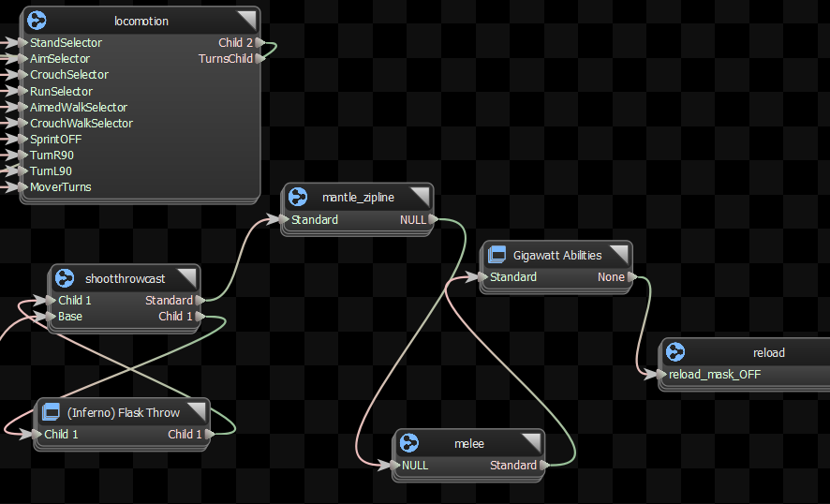Click the AimedWalkSelector input pin
The height and width of the screenshot is (504, 830).
tap(22, 107)
